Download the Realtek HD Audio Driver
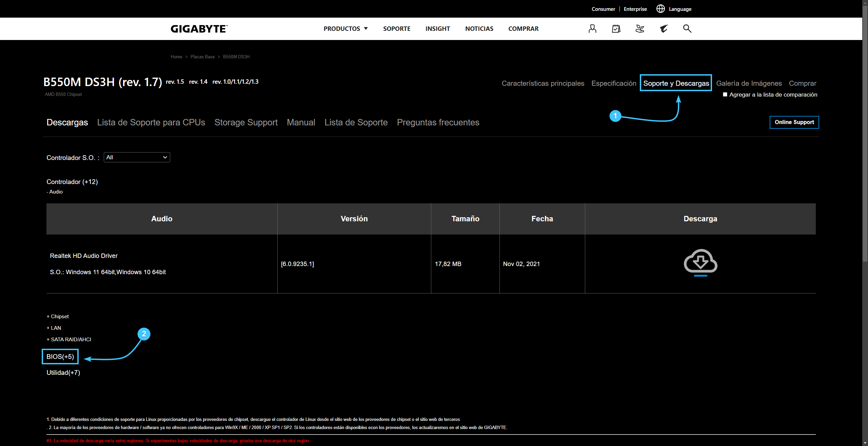The height and width of the screenshot is (446, 868). 701,263
